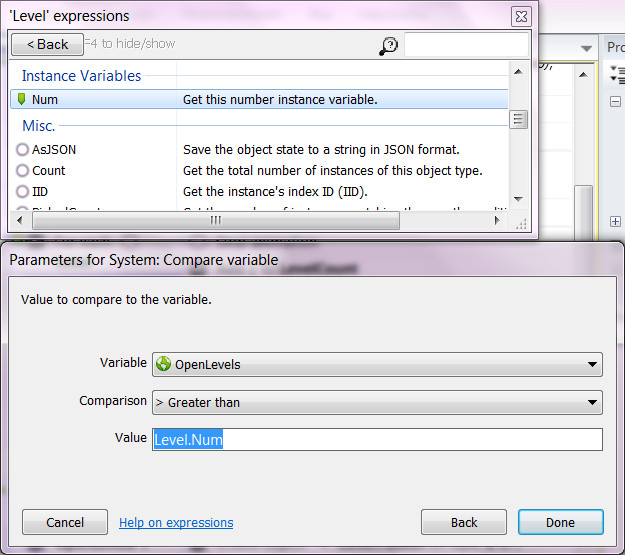This screenshot has height=555, width=625.
Task: Click the Value field containing Level.Num
Action: coord(376,440)
